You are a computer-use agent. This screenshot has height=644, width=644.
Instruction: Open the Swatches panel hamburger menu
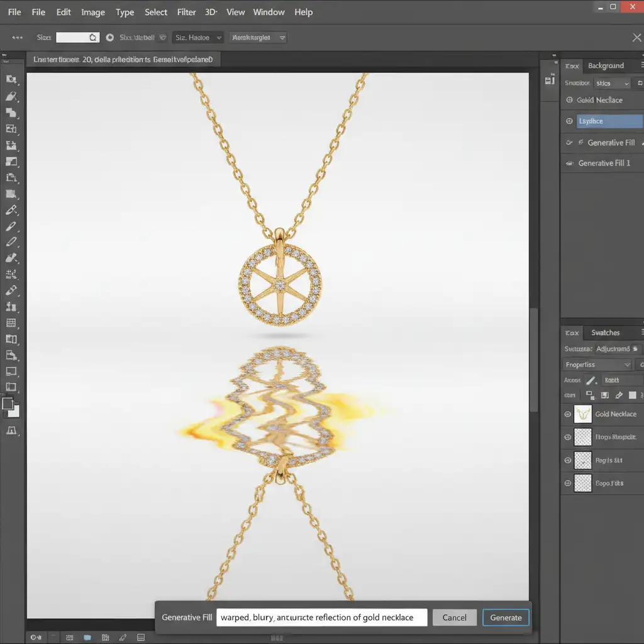point(641,333)
